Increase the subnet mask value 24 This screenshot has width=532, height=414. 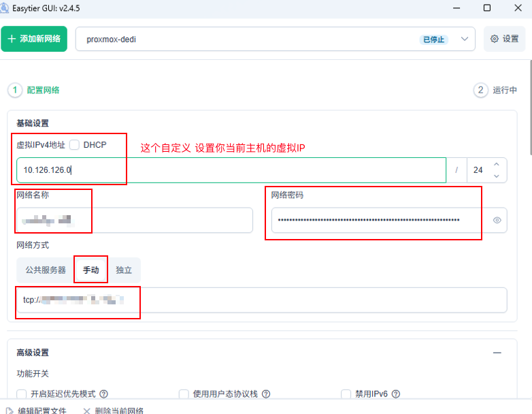[x=496, y=164]
